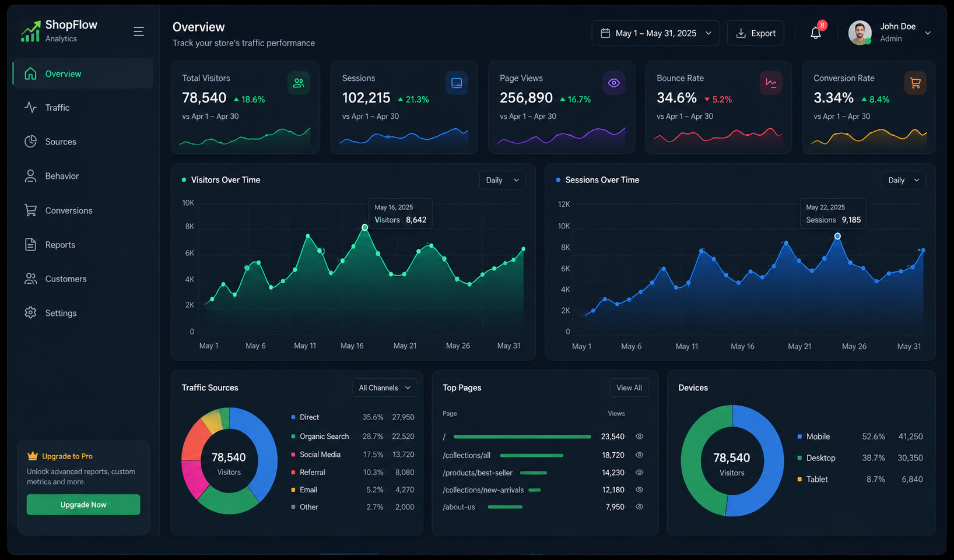Click the Conversion Rate cart icon
Image resolution: width=954 pixels, height=560 pixels.
[915, 83]
